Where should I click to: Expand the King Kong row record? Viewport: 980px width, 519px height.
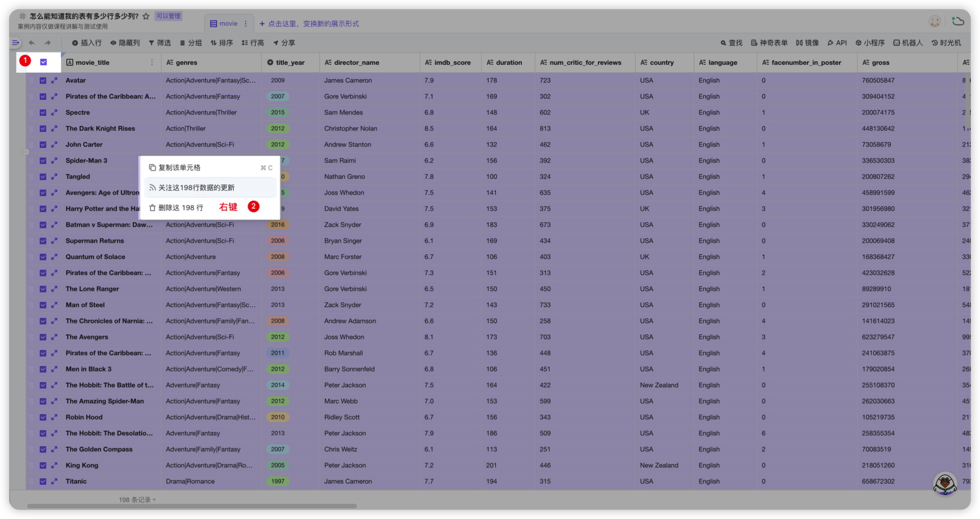(x=54, y=465)
